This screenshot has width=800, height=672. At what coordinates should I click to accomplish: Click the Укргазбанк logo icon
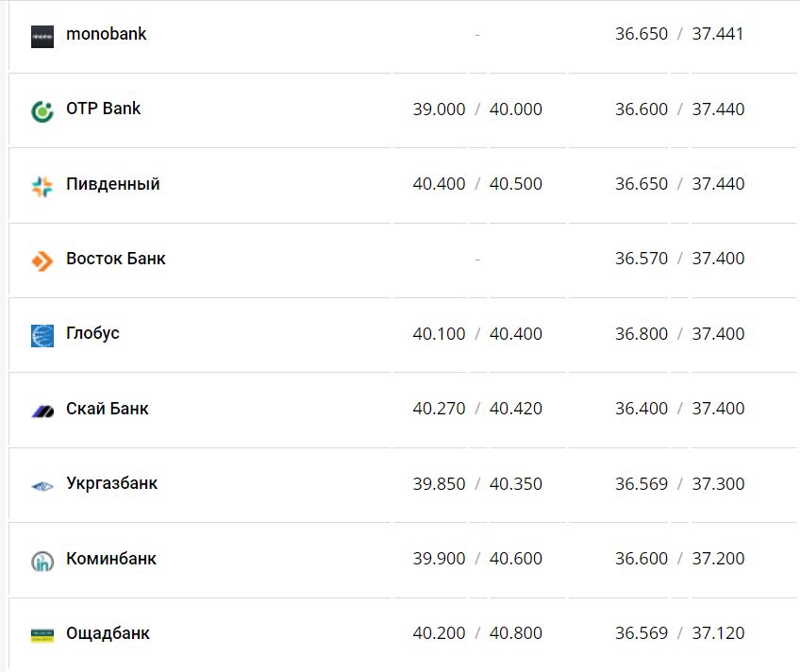[42, 485]
